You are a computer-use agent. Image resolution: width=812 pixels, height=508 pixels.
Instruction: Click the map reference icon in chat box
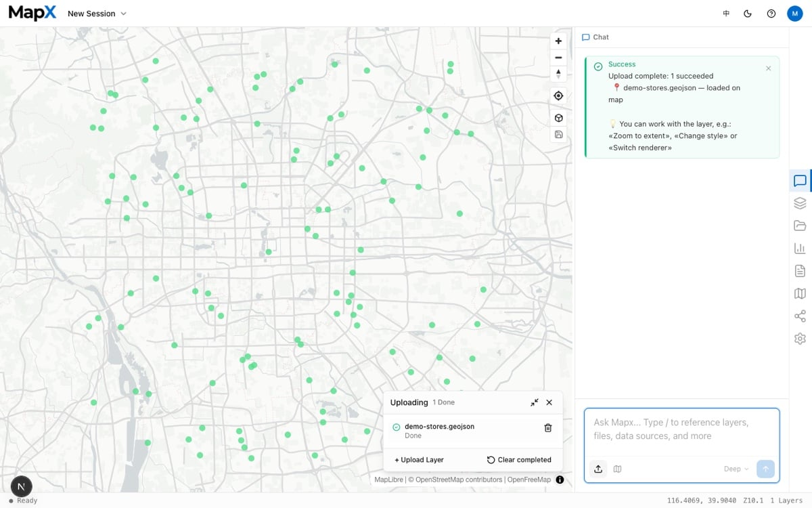coord(617,469)
